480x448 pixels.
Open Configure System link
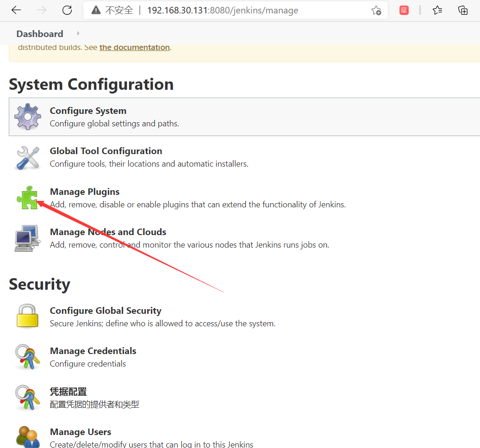88,111
